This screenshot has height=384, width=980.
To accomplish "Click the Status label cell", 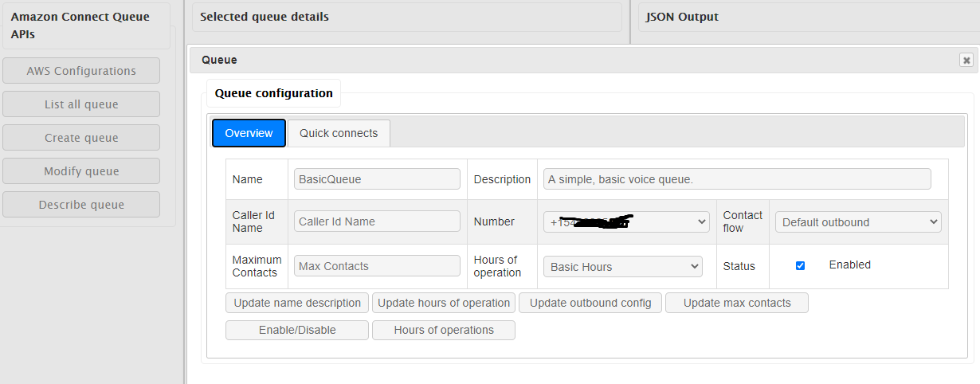I will [743, 266].
